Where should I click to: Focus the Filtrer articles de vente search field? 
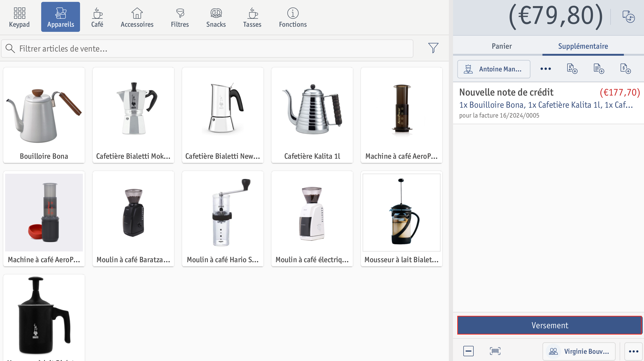[207, 48]
